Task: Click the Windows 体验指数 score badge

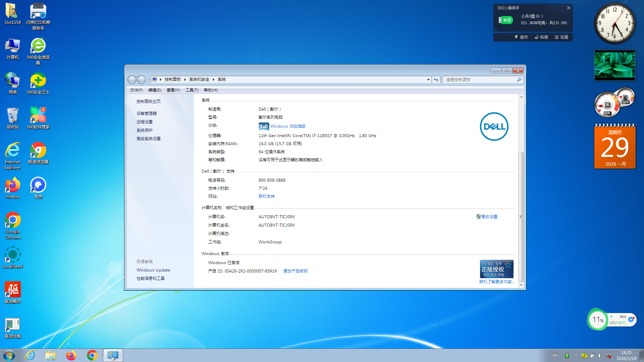Action: coord(264,126)
